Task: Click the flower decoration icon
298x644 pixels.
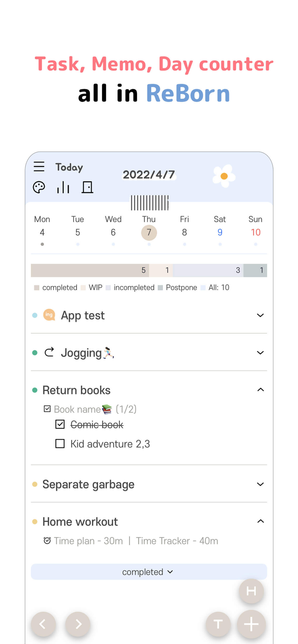Action: click(x=223, y=176)
